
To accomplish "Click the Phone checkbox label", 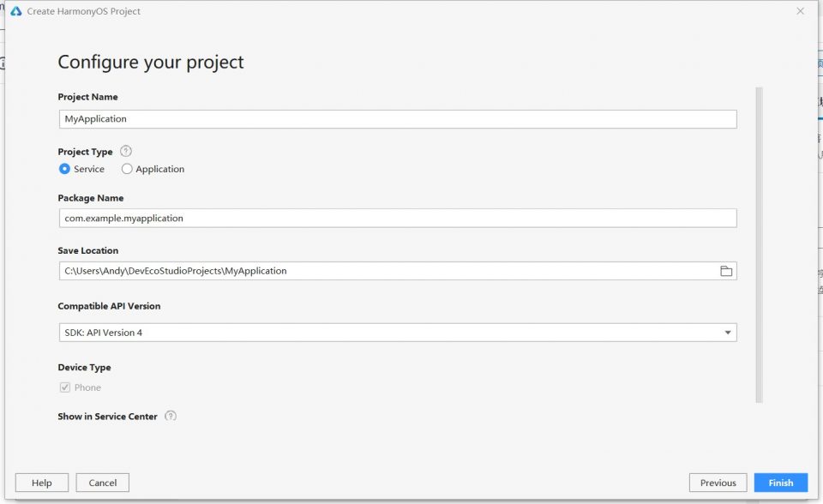I will coord(87,387).
